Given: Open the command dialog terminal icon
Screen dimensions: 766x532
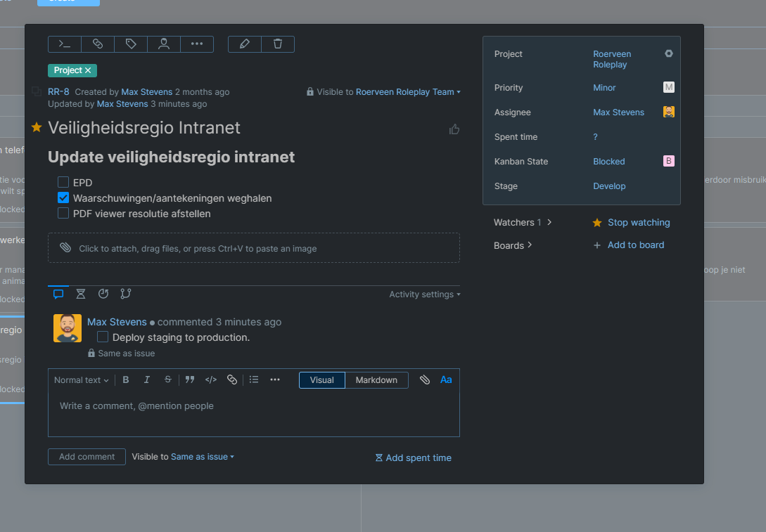Looking at the screenshot, I should (65, 44).
